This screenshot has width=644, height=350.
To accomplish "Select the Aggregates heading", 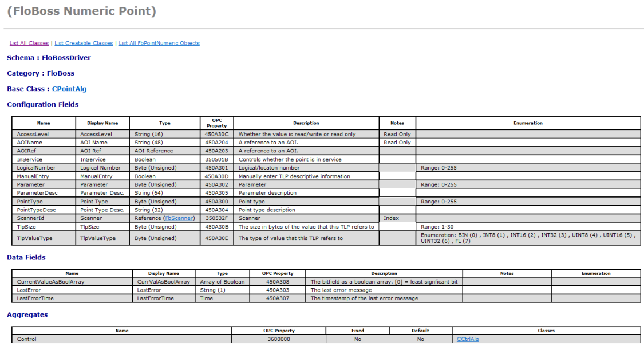I will [27, 314].
